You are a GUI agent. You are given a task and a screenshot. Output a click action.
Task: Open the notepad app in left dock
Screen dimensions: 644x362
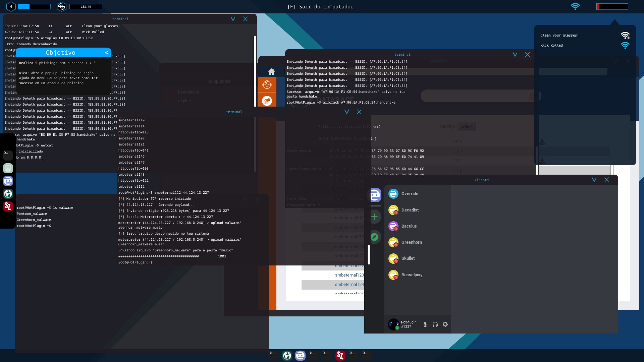click(x=8, y=168)
